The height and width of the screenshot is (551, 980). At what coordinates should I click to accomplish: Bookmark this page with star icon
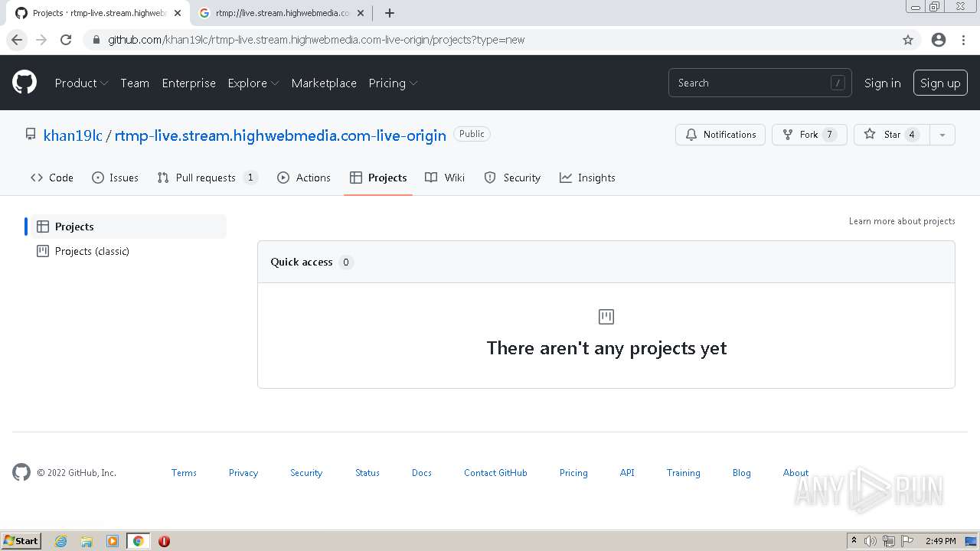click(908, 40)
